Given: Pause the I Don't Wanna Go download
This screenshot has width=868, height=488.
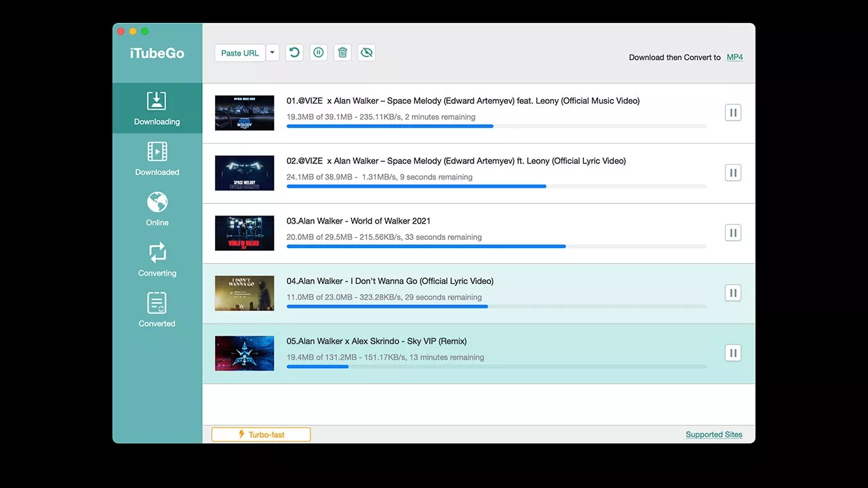Looking at the screenshot, I should click(x=732, y=293).
